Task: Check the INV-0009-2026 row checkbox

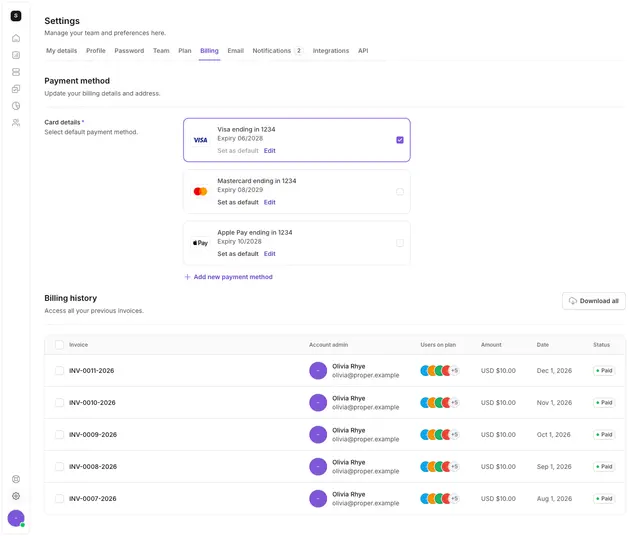Action: click(60, 435)
